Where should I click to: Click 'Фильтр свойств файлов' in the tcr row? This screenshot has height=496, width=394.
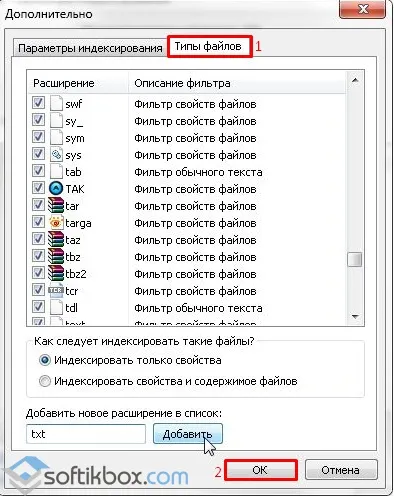coord(195,291)
